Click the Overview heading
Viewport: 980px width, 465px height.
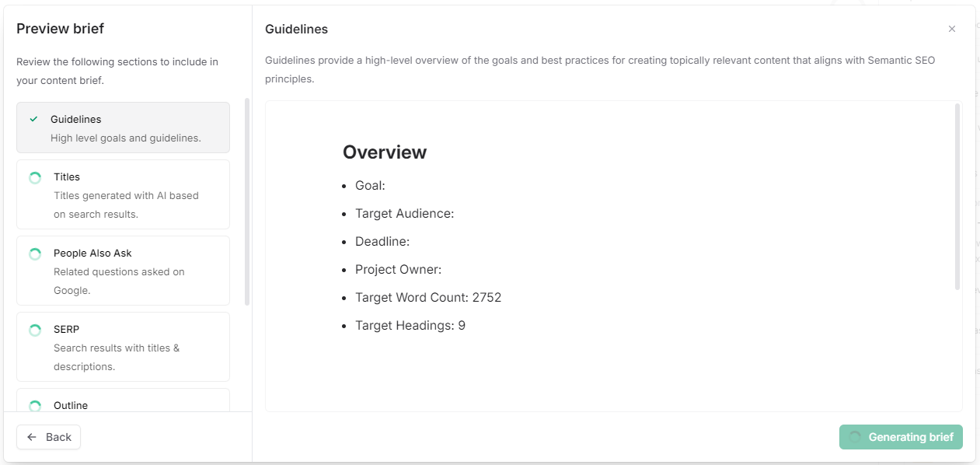(x=385, y=152)
